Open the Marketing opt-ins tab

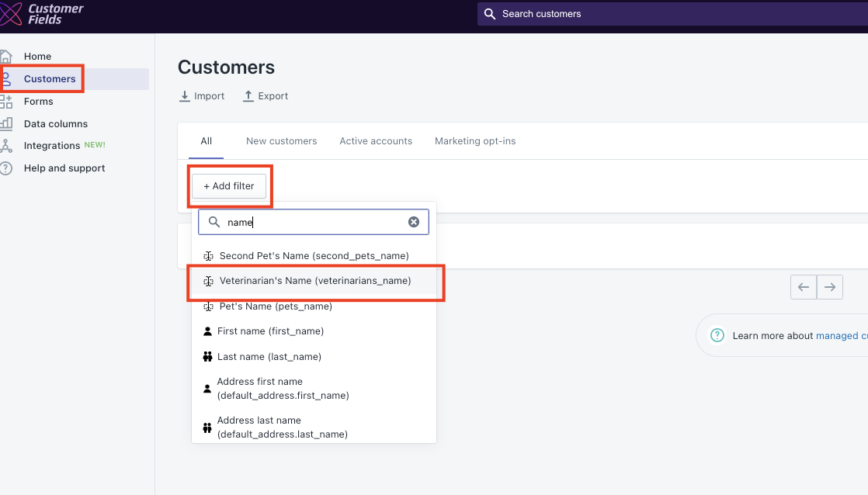[475, 141]
